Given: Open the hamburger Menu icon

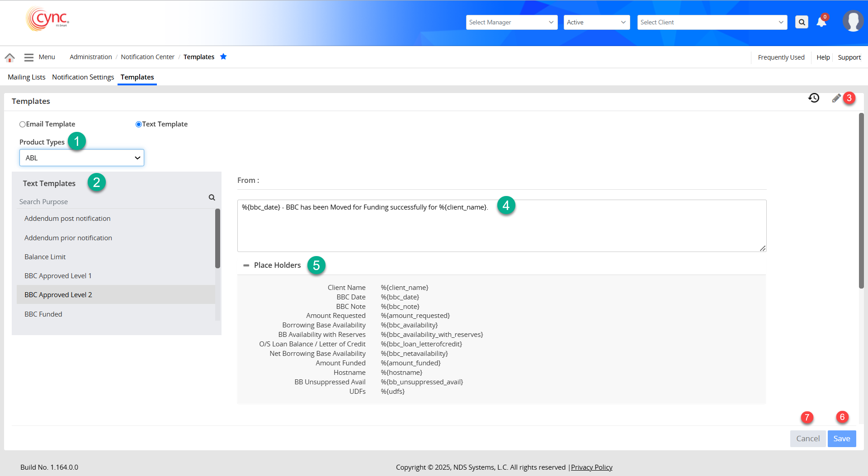Looking at the screenshot, I should tap(29, 57).
